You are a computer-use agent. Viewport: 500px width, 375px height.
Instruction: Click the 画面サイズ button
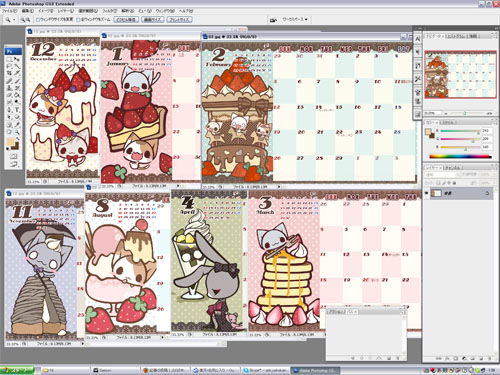click(x=153, y=20)
